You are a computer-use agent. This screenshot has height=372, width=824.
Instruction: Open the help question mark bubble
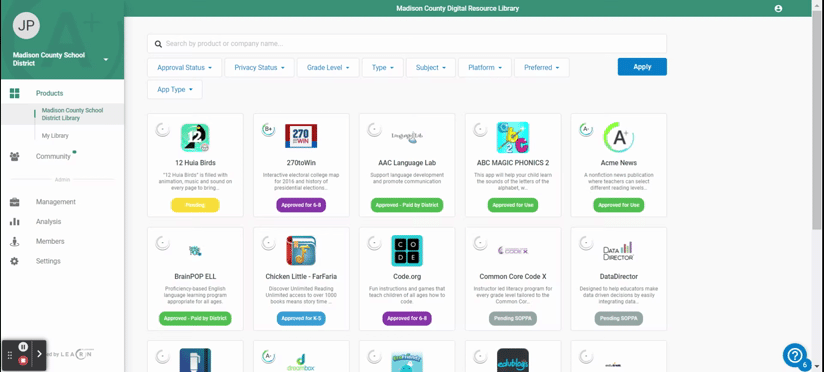tap(795, 355)
